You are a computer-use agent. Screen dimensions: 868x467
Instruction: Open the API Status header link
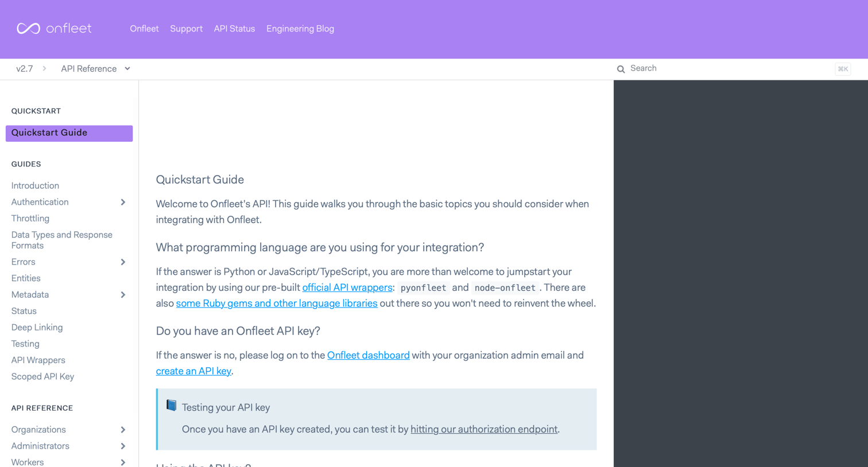coord(234,29)
